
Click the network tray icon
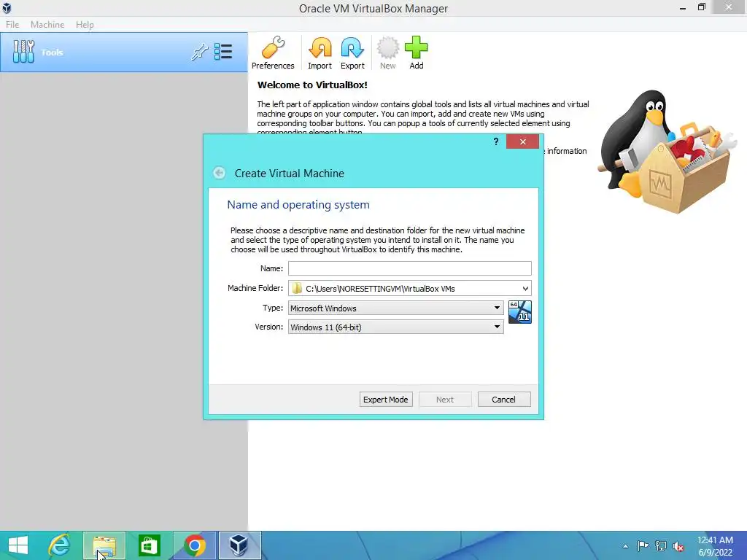661,545
